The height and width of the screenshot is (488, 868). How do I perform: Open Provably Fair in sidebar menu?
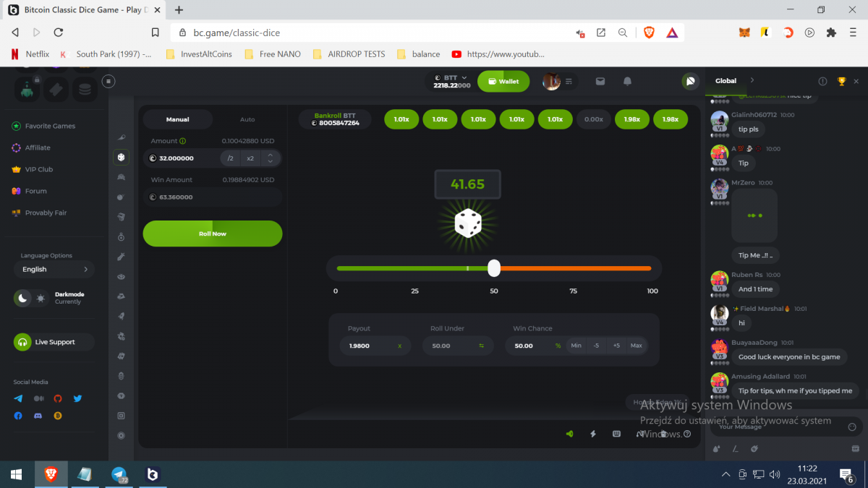click(x=45, y=213)
